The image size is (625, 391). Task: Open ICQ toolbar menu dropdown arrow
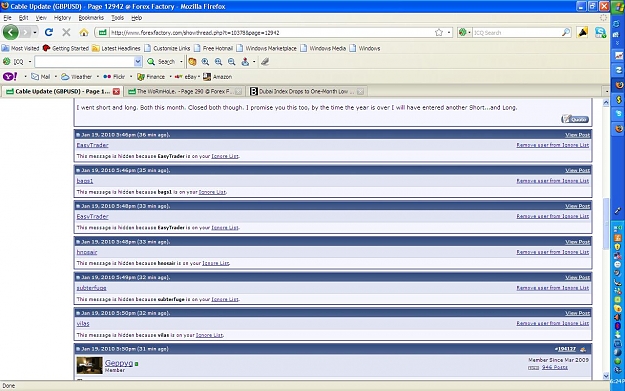pos(29,61)
